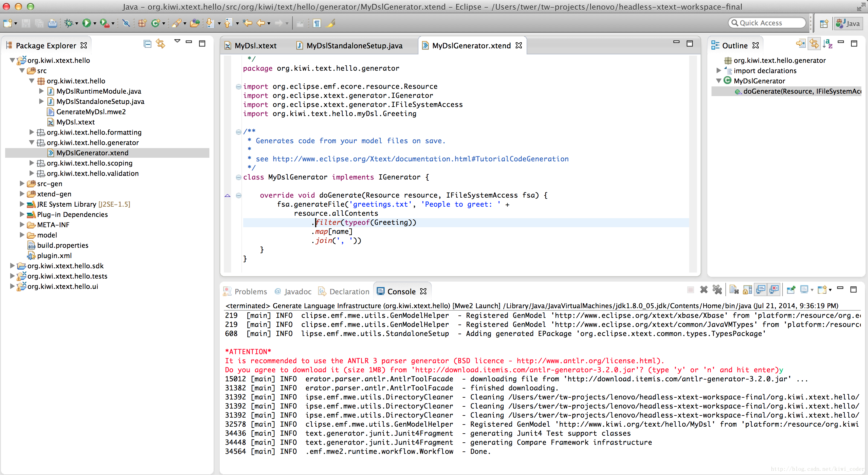Image resolution: width=868 pixels, height=475 pixels.
Task: Click the New Java Class icon
Action: pos(155,23)
